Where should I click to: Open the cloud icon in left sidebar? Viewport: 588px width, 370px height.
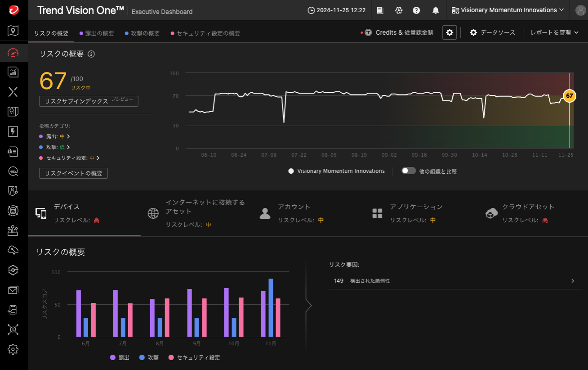click(13, 250)
